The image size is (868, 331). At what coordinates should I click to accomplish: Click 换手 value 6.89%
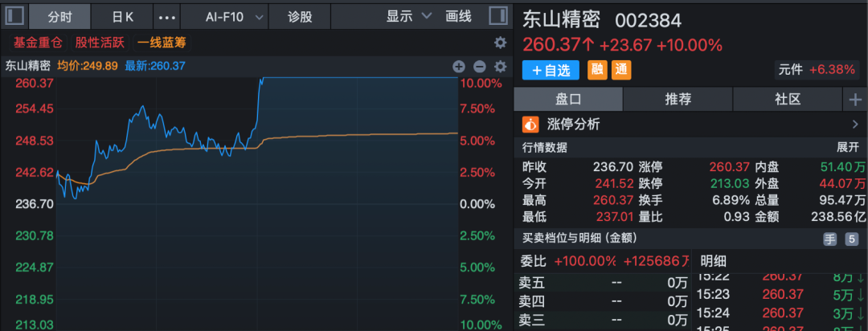tap(733, 200)
